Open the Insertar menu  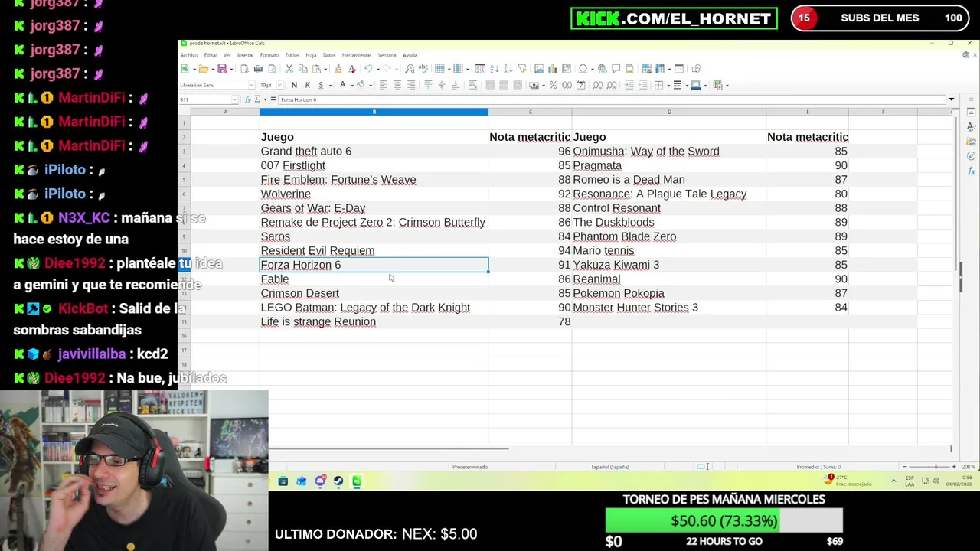(245, 55)
